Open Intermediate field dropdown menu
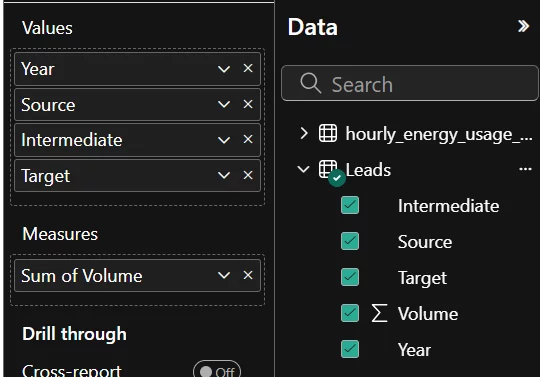The image size is (540, 377). tap(224, 140)
